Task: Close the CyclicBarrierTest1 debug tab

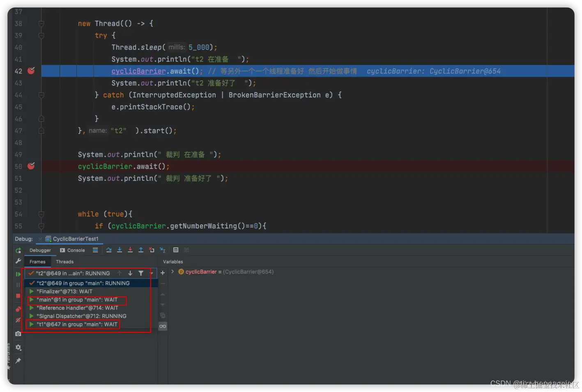Action: (x=40, y=239)
